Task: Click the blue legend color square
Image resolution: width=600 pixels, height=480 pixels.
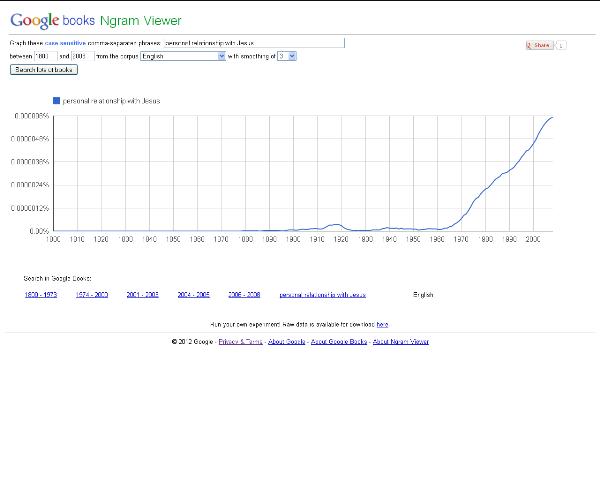Action: pyautogui.click(x=56, y=101)
